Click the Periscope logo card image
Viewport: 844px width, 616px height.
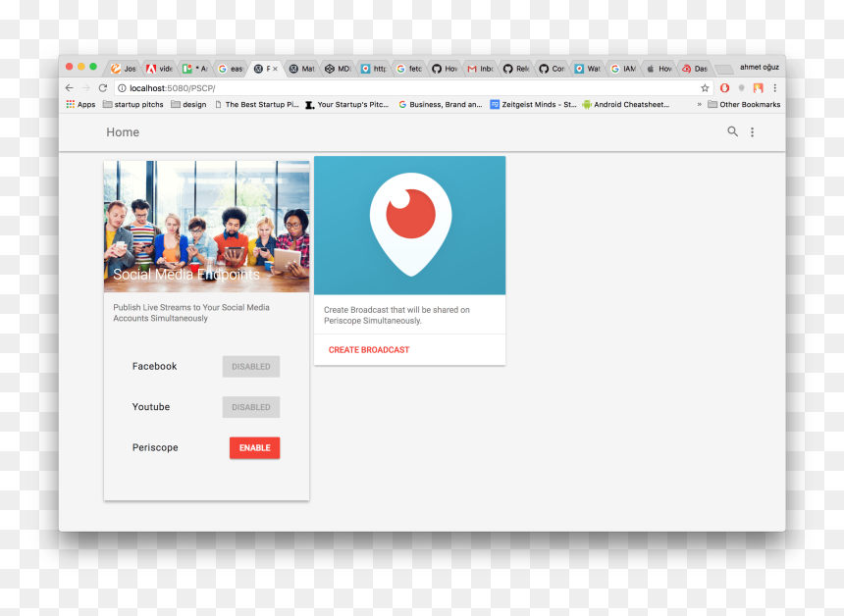click(409, 226)
